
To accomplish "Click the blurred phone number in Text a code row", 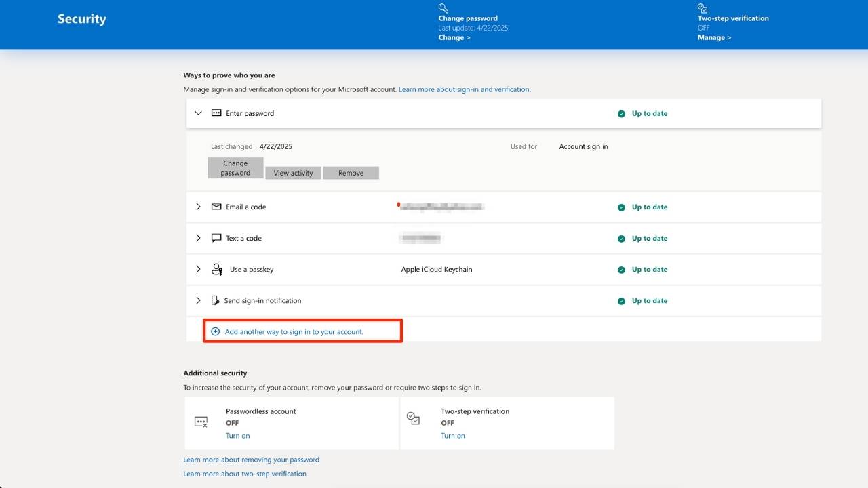I will point(420,238).
